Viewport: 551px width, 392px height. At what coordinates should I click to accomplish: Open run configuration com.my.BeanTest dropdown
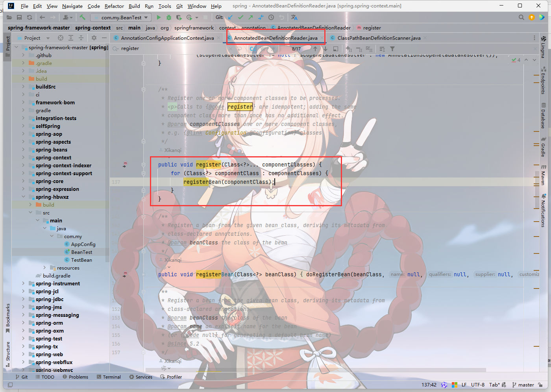120,17
